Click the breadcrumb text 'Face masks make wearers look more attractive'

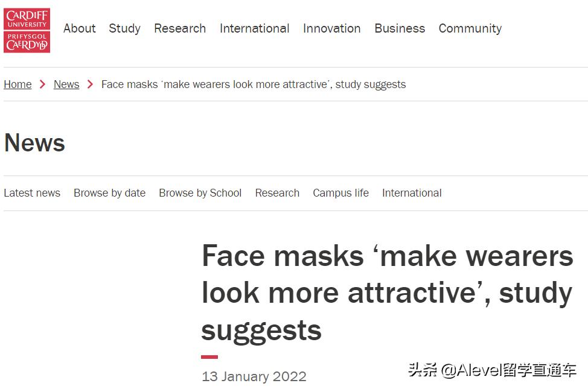coord(254,84)
